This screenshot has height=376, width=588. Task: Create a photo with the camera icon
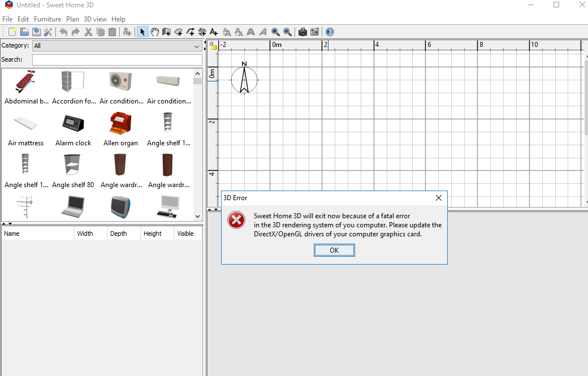(302, 32)
